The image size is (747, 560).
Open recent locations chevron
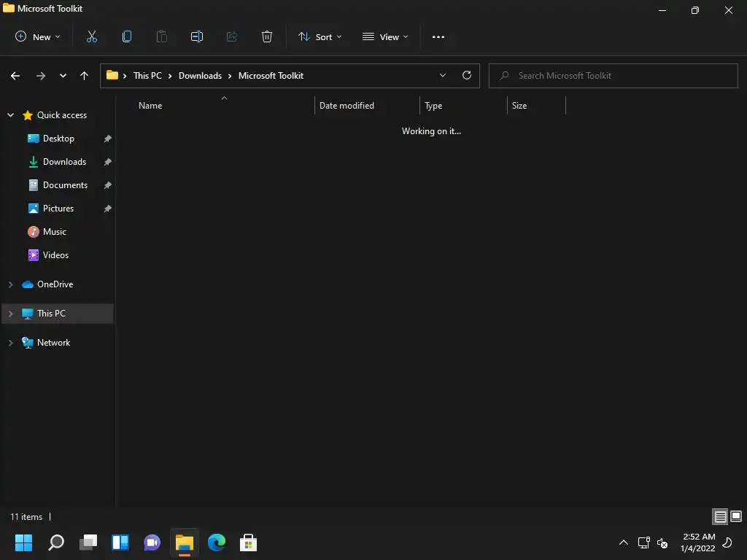[63, 76]
